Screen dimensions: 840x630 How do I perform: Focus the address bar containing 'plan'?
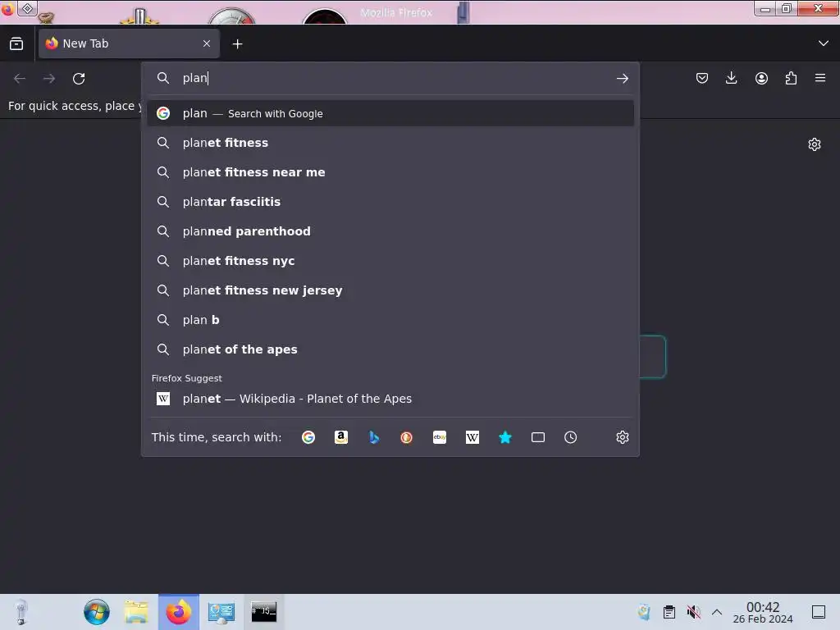(x=391, y=78)
